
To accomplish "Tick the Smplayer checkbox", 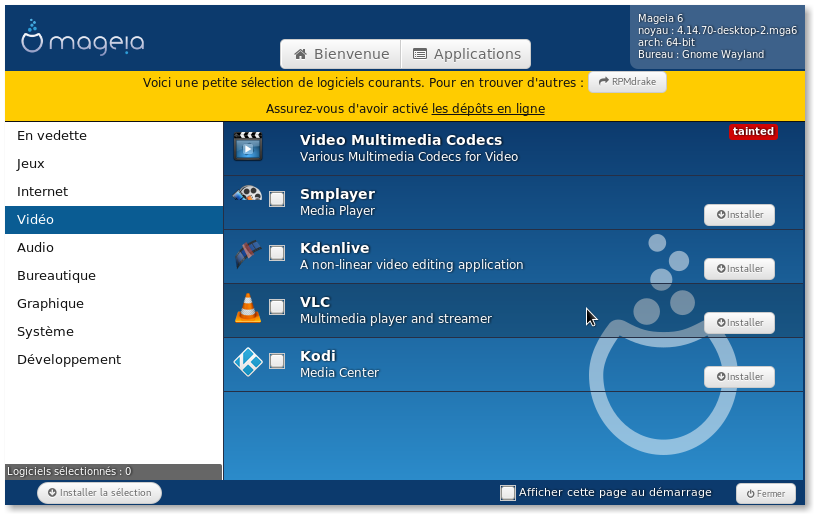I will (277, 199).
